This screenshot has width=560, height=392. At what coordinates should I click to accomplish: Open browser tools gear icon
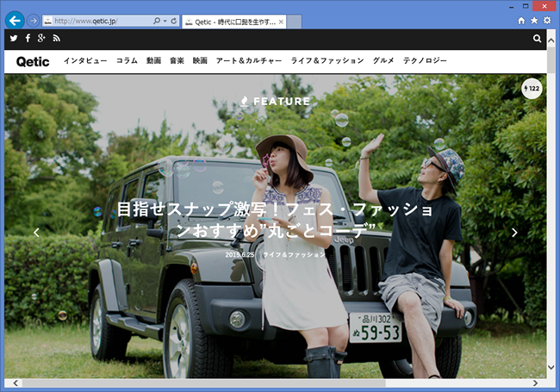[x=546, y=20]
